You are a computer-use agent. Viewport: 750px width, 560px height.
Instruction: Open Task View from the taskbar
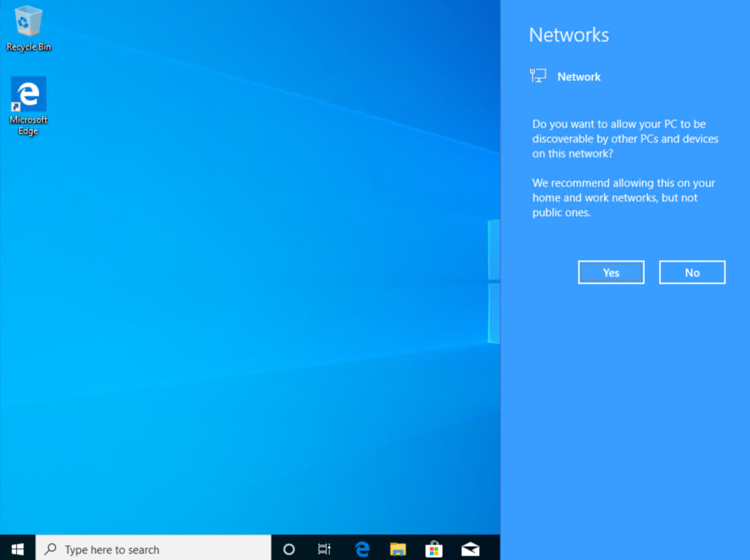(324, 549)
